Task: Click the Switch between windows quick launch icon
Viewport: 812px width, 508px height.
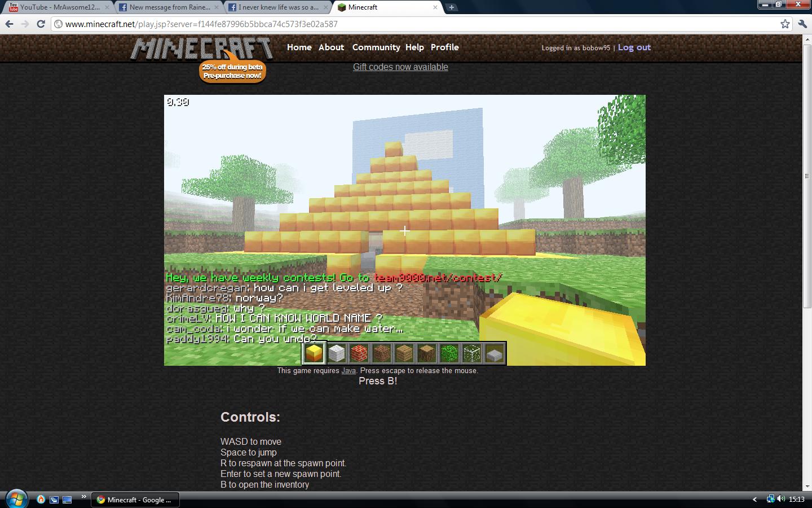Action: click(x=54, y=500)
